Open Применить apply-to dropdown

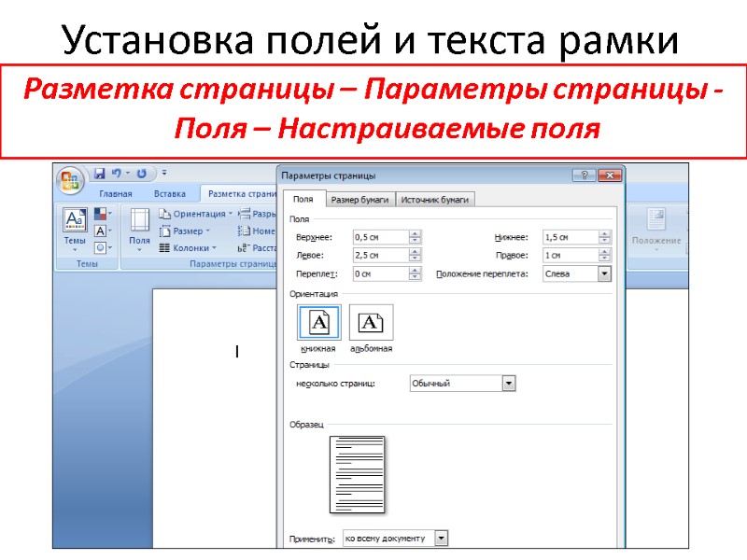[x=441, y=539]
